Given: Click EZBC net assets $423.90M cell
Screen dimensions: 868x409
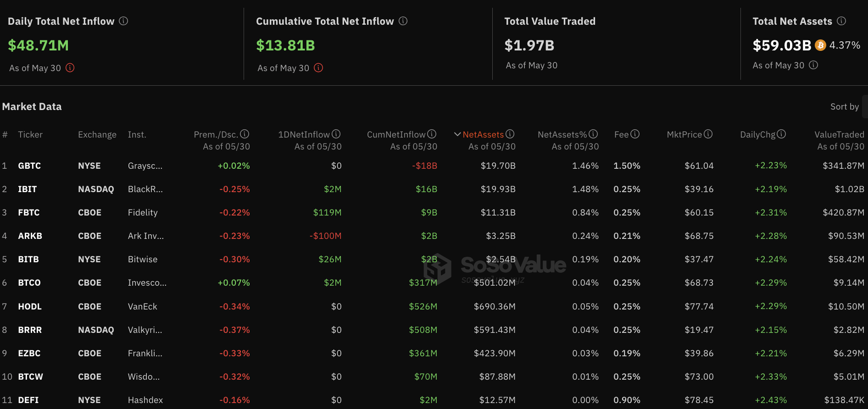Looking at the screenshot, I should point(495,353).
